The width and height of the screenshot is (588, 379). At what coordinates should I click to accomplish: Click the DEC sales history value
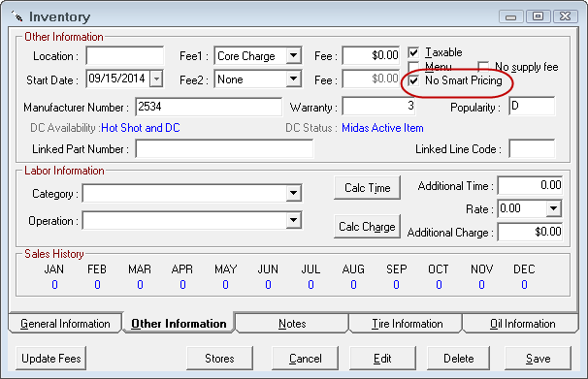click(524, 285)
